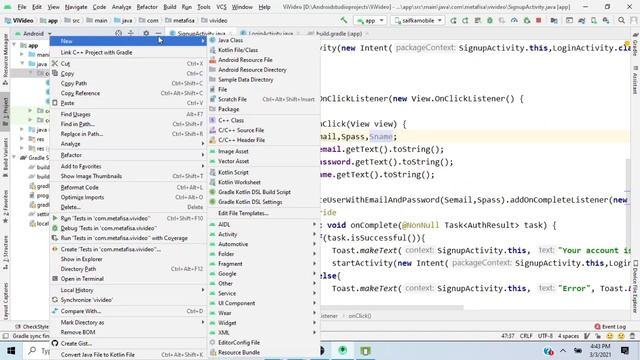Expand the UI Component submenu
640x360 pixels.
coord(263,303)
